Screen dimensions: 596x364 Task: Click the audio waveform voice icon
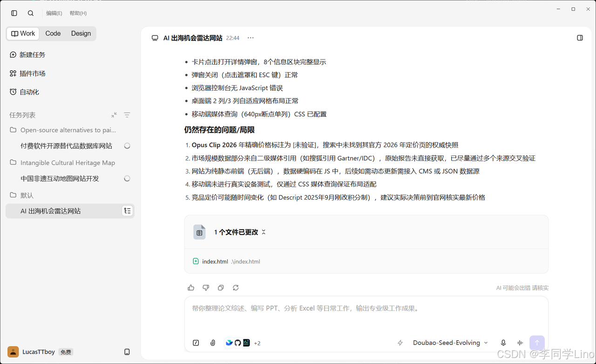[520, 343]
